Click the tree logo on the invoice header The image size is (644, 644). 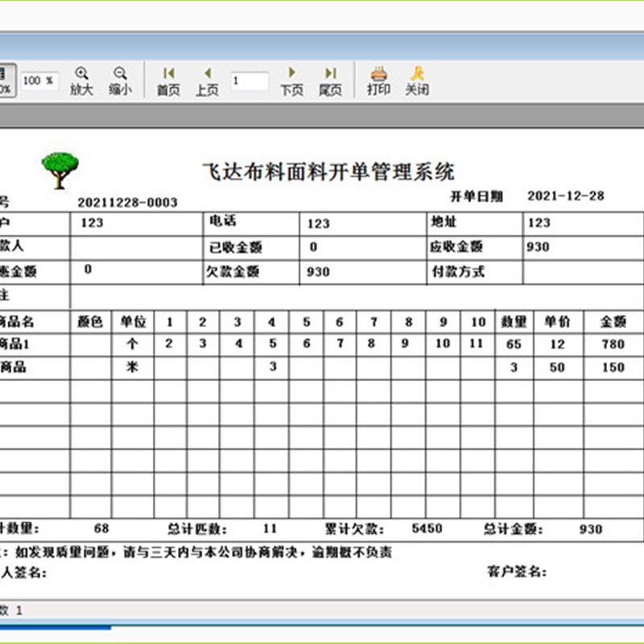click(x=59, y=167)
